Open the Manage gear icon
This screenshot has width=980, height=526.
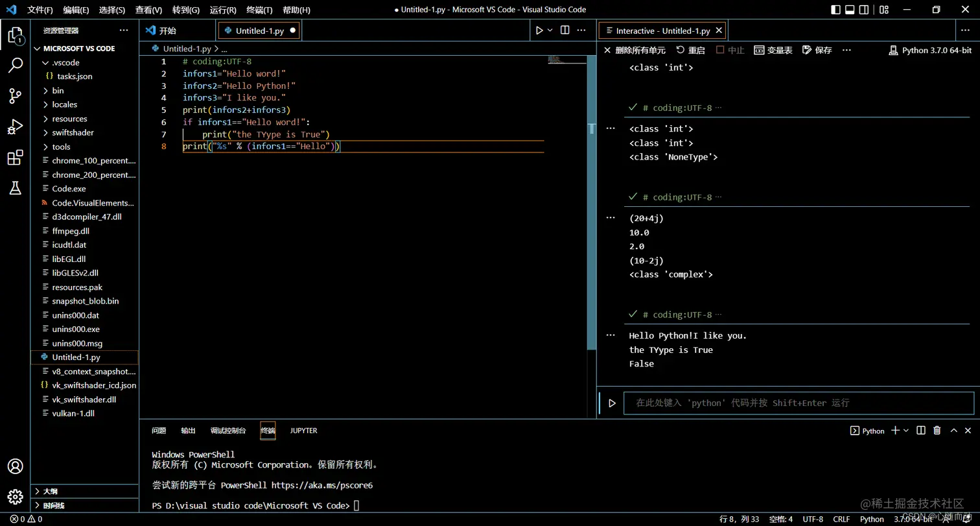click(x=15, y=497)
